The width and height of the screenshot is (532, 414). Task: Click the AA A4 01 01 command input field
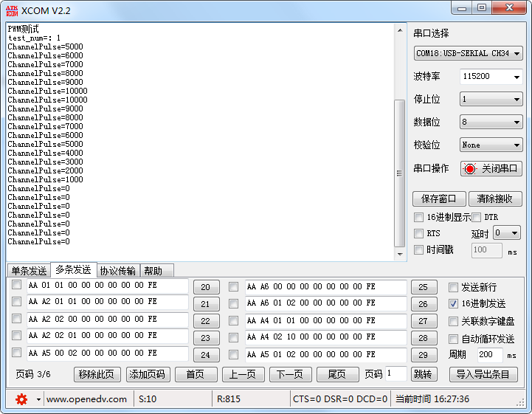click(x=325, y=321)
